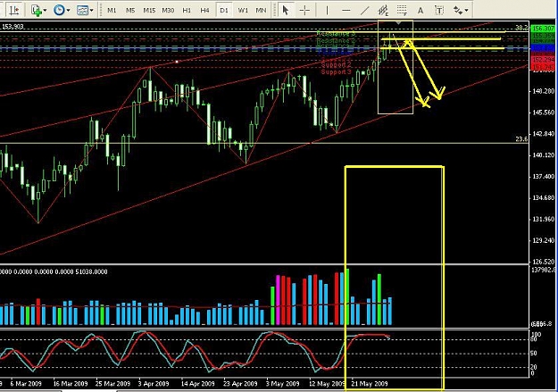This screenshot has height=392, width=558.
Task: Click the 21 May 2009 date label
Action: [x=370, y=384]
